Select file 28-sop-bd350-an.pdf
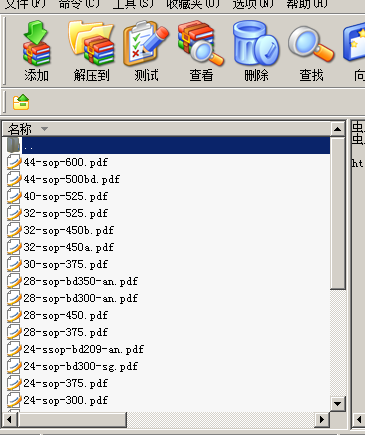This screenshot has height=435, width=365. (80, 281)
